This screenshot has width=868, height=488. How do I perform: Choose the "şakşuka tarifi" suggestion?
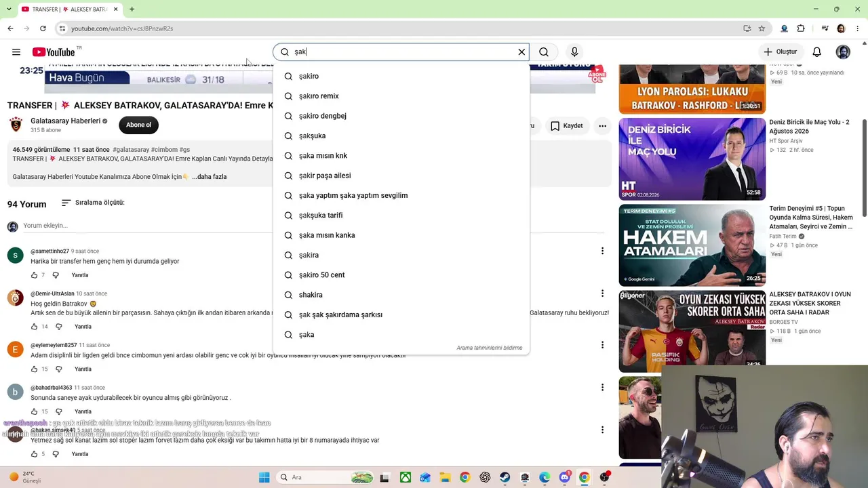pos(401,216)
